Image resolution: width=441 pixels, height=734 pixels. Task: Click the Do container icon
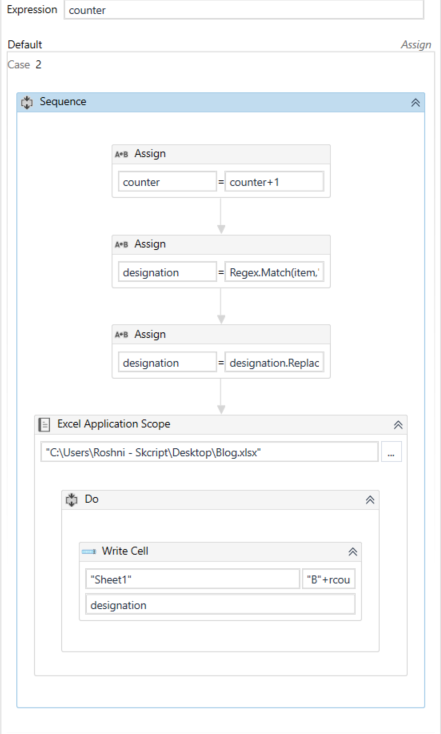[x=71, y=499]
